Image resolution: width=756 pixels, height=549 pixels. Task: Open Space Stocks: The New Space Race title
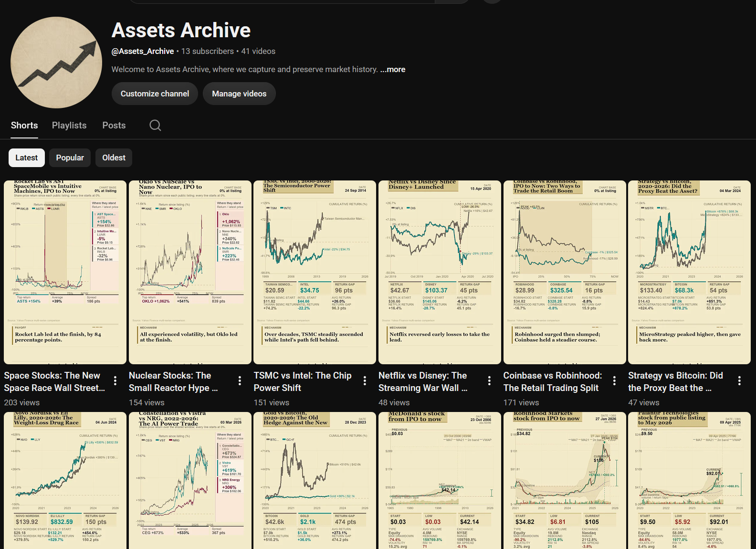54,382
